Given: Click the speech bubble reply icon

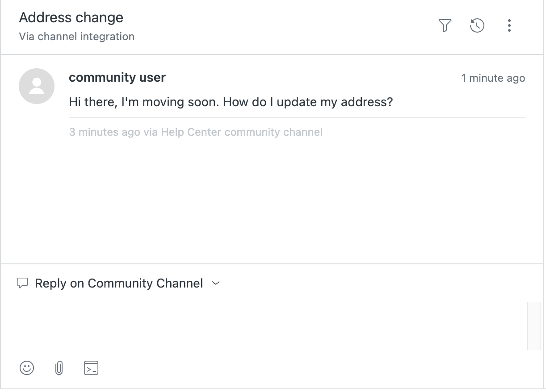Looking at the screenshot, I should tap(22, 283).
